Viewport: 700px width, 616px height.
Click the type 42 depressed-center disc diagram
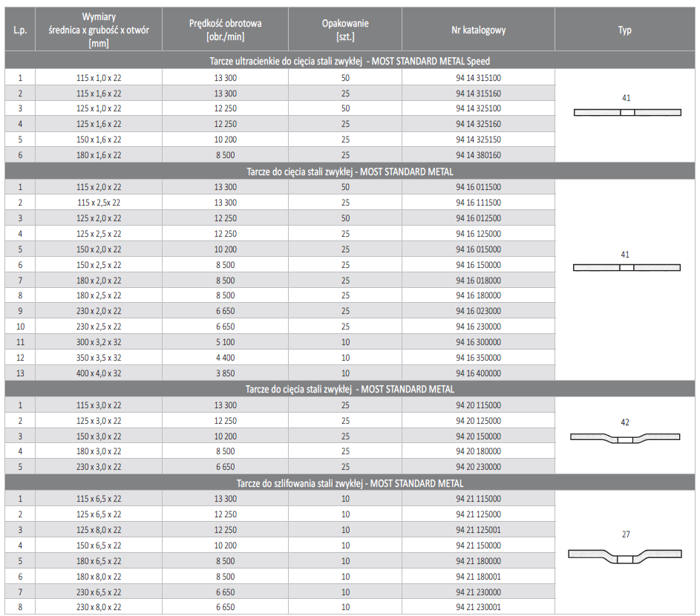tap(625, 438)
